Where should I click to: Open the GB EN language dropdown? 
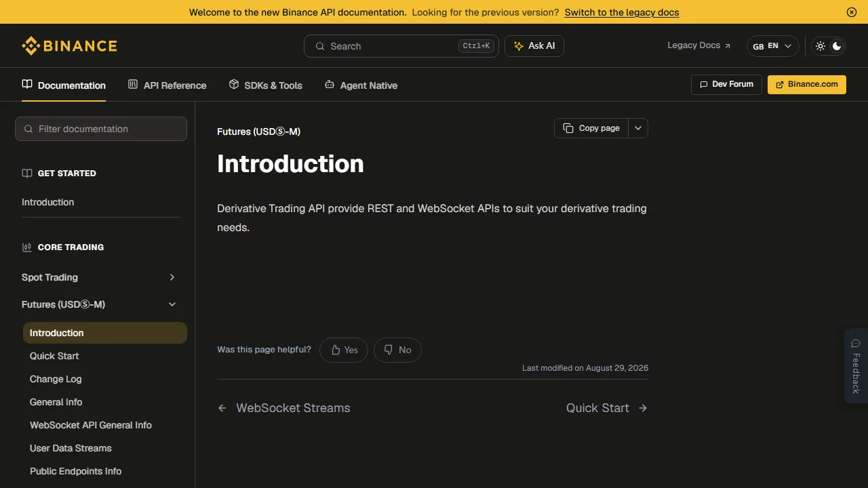click(772, 46)
